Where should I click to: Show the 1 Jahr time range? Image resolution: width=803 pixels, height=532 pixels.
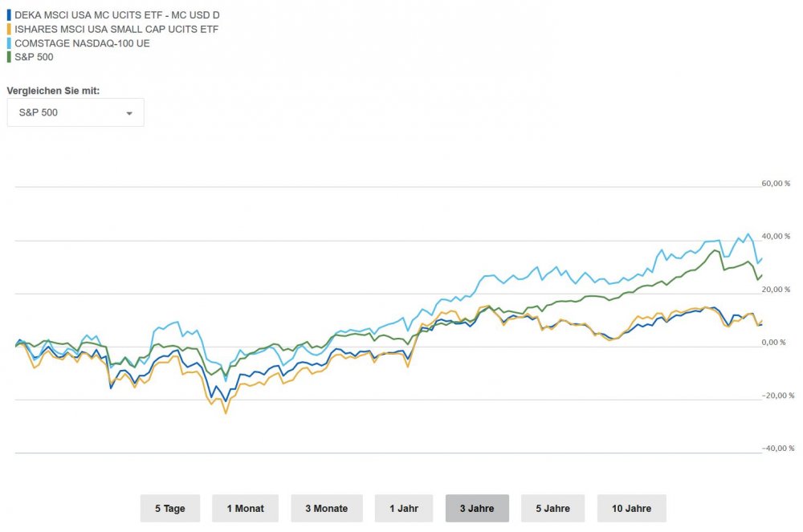pyautogui.click(x=404, y=509)
